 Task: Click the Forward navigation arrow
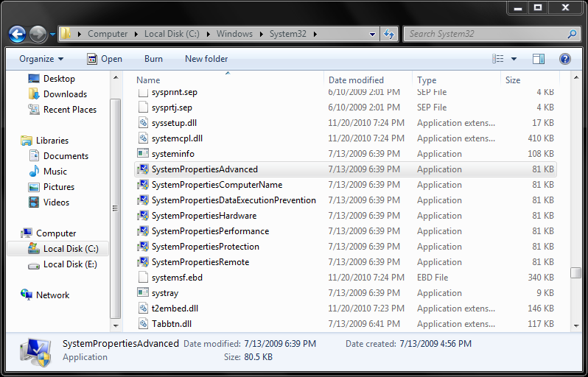click(x=38, y=35)
